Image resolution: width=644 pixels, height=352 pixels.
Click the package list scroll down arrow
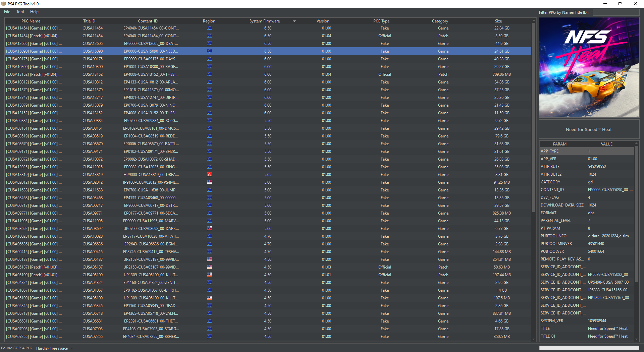[534, 339]
